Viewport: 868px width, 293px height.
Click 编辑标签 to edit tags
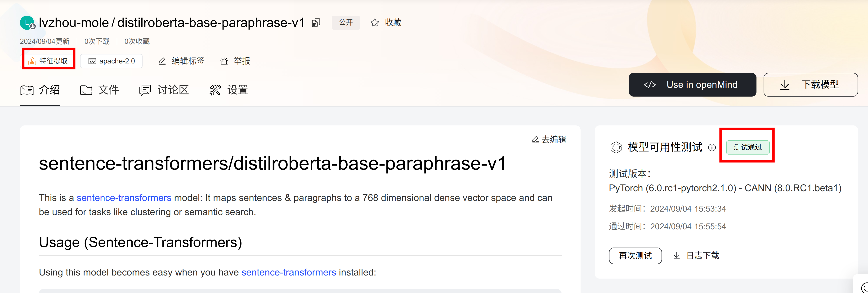(188, 61)
